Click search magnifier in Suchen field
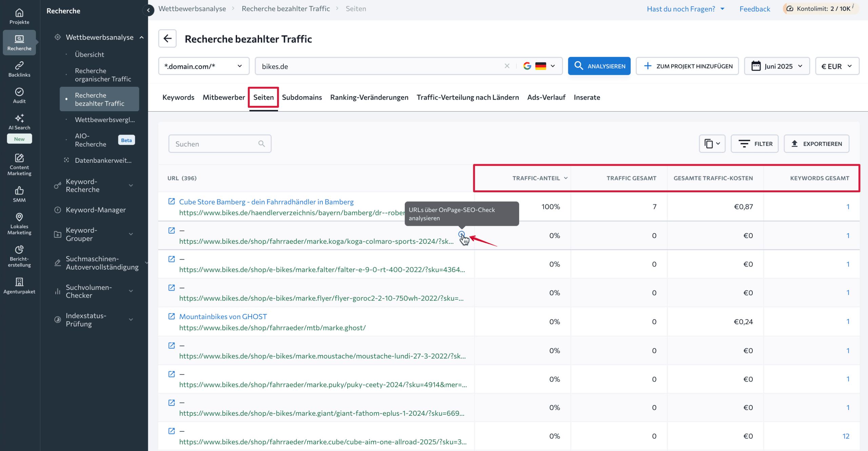 [x=261, y=144]
